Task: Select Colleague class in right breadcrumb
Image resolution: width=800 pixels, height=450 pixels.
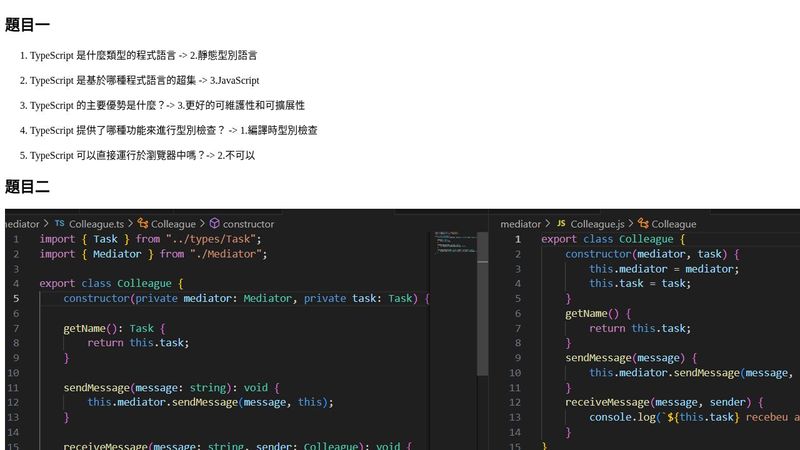Action: (x=674, y=224)
